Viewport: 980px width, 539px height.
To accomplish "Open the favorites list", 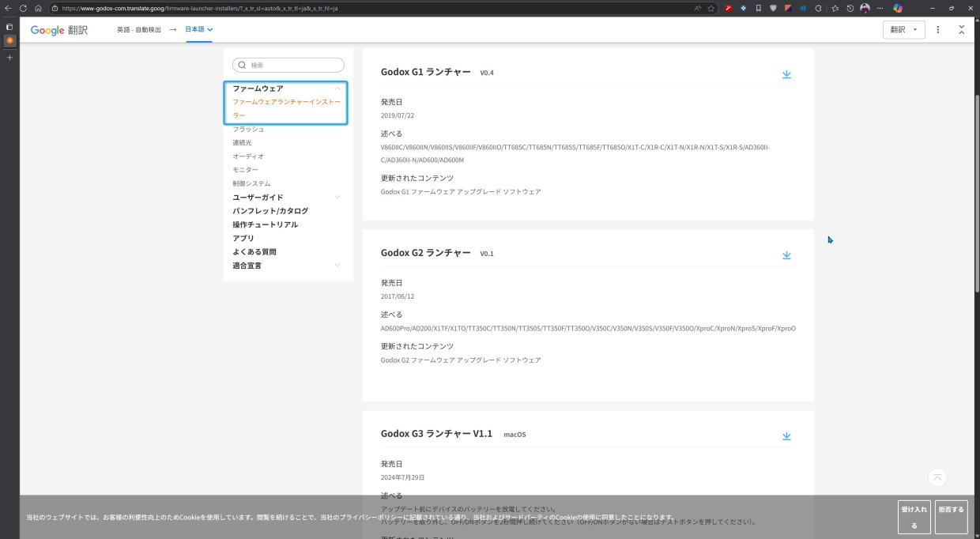I will coord(835,8).
